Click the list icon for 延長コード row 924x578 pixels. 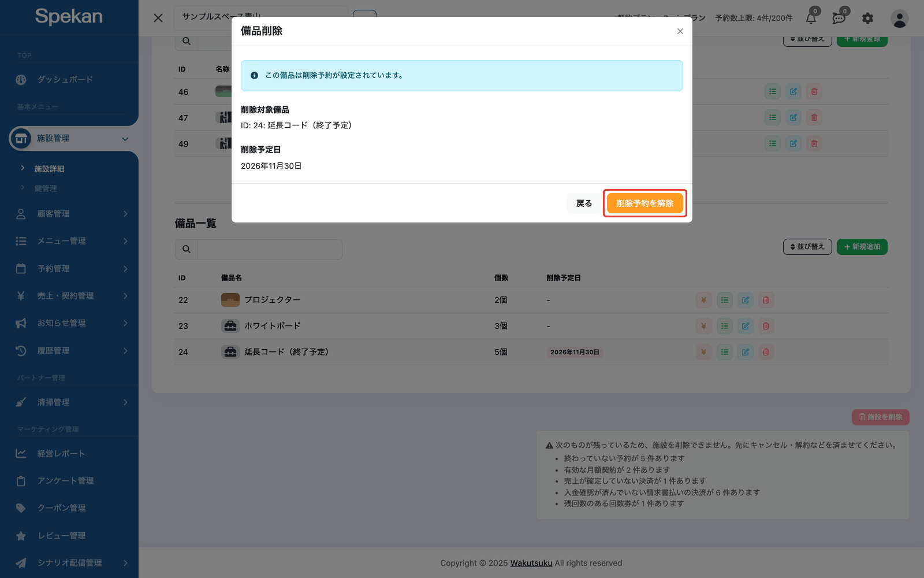(724, 352)
